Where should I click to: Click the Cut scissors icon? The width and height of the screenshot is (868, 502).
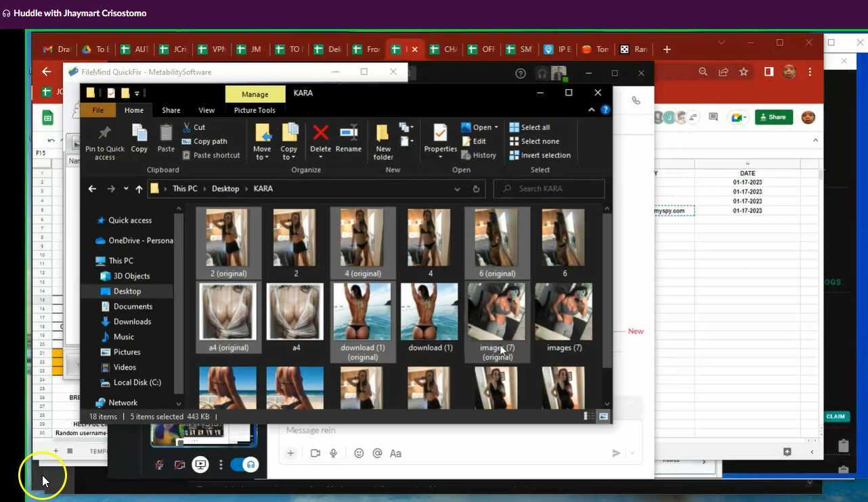click(x=188, y=127)
